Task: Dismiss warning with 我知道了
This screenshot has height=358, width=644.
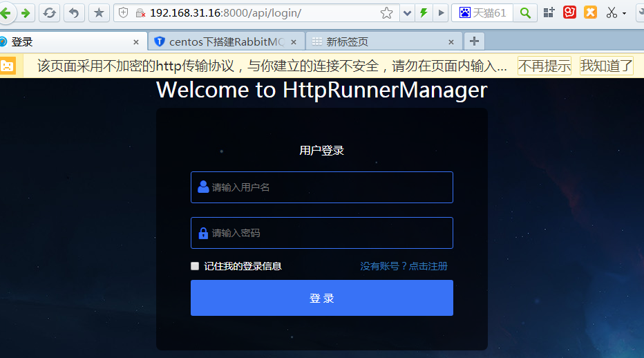Action: 606,66
